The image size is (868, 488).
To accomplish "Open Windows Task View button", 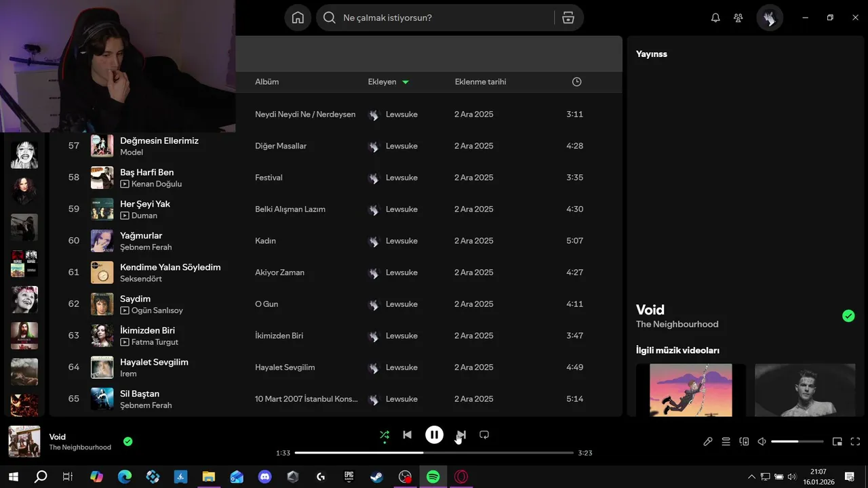I will point(68,477).
